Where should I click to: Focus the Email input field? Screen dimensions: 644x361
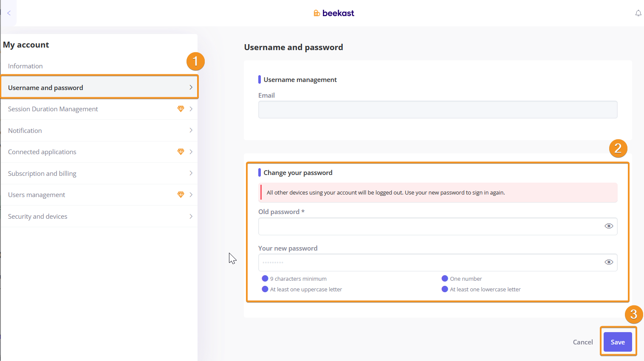(x=438, y=110)
